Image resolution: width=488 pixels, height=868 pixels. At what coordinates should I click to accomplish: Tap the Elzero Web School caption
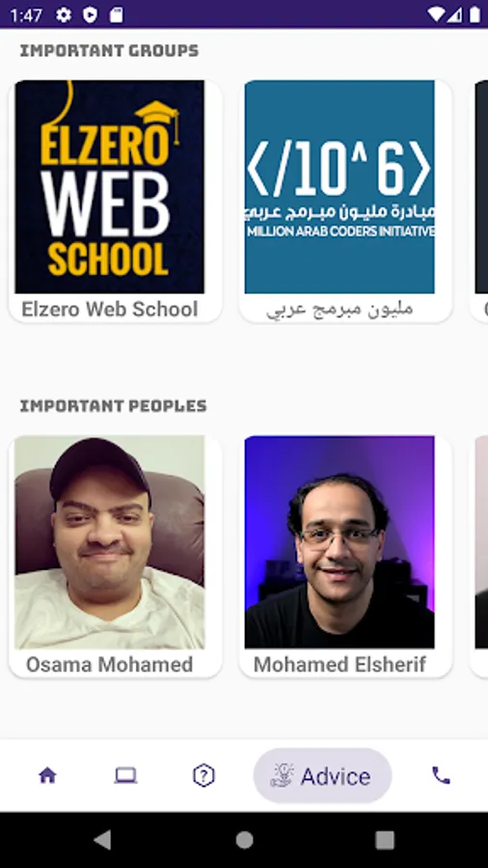(x=110, y=309)
